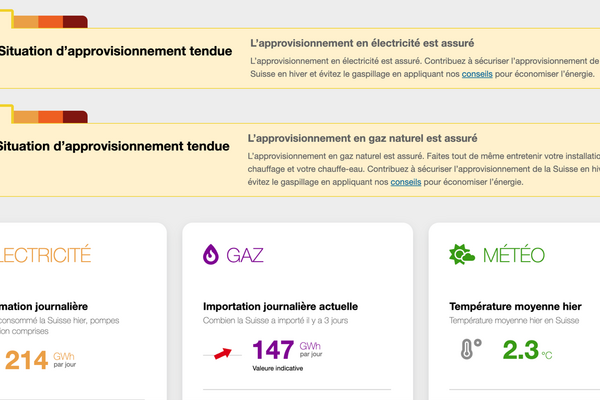This screenshot has width=600, height=400.
Task: Click the sun and cloud weather icon
Action: pyautogui.click(x=462, y=254)
